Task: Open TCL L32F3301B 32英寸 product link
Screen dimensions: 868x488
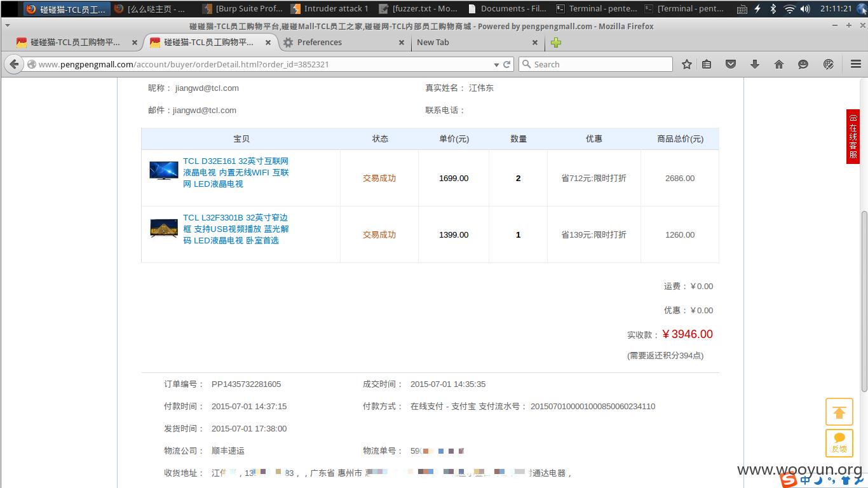Action: pyautogui.click(x=236, y=229)
